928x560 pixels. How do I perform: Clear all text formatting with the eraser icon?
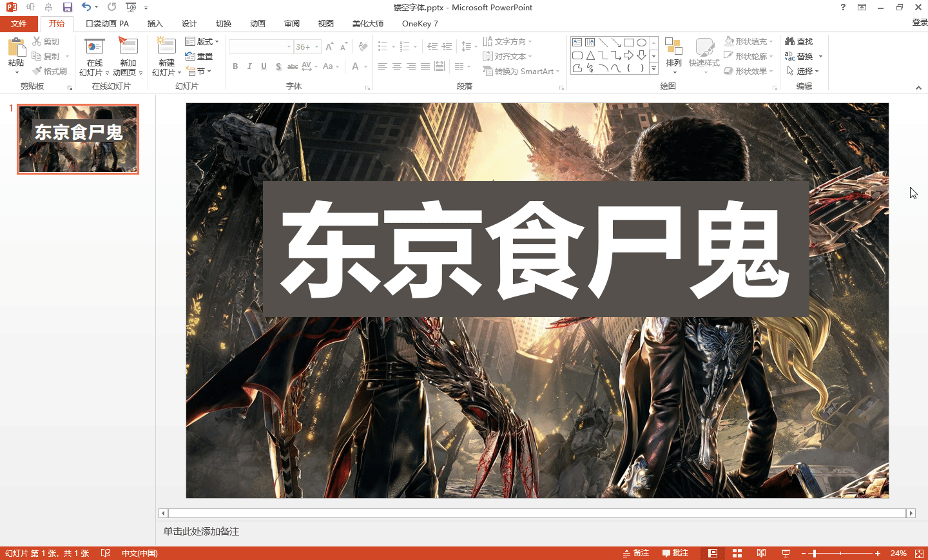click(x=363, y=47)
